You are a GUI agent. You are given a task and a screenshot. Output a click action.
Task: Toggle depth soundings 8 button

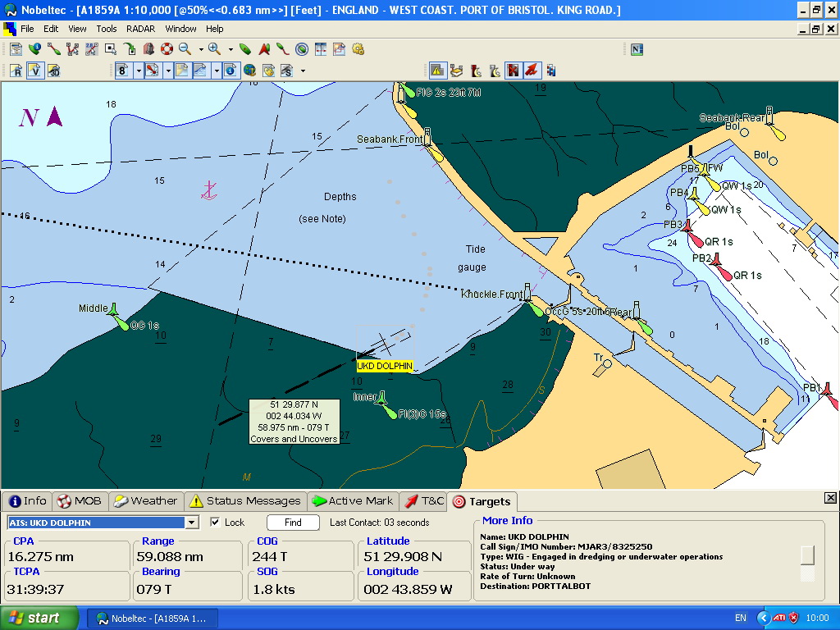123,71
